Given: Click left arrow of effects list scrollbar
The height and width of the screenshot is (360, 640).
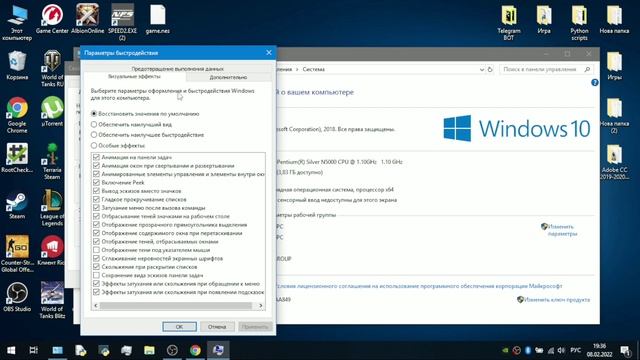Looking at the screenshot, I should tap(96, 305).
